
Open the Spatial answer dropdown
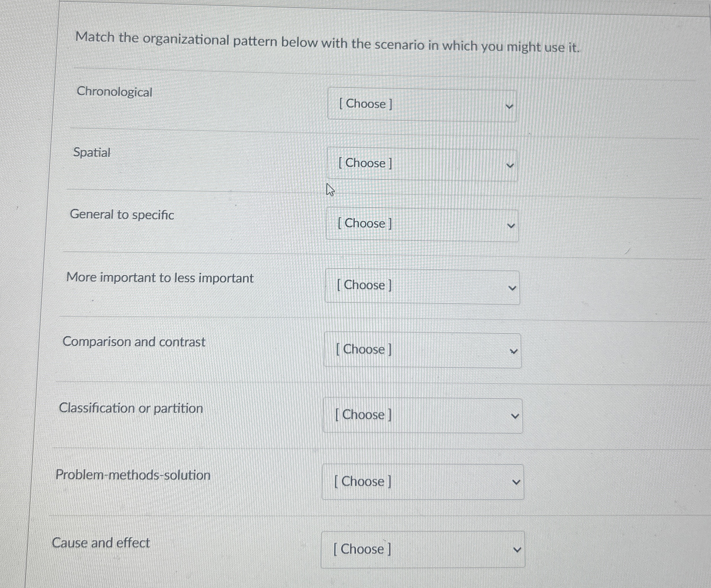(x=422, y=164)
